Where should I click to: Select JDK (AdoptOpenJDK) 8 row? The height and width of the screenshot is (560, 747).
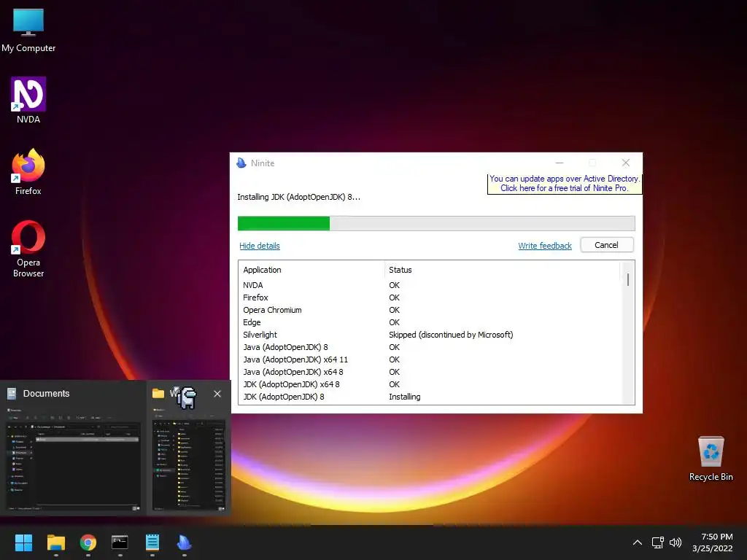coord(430,397)
